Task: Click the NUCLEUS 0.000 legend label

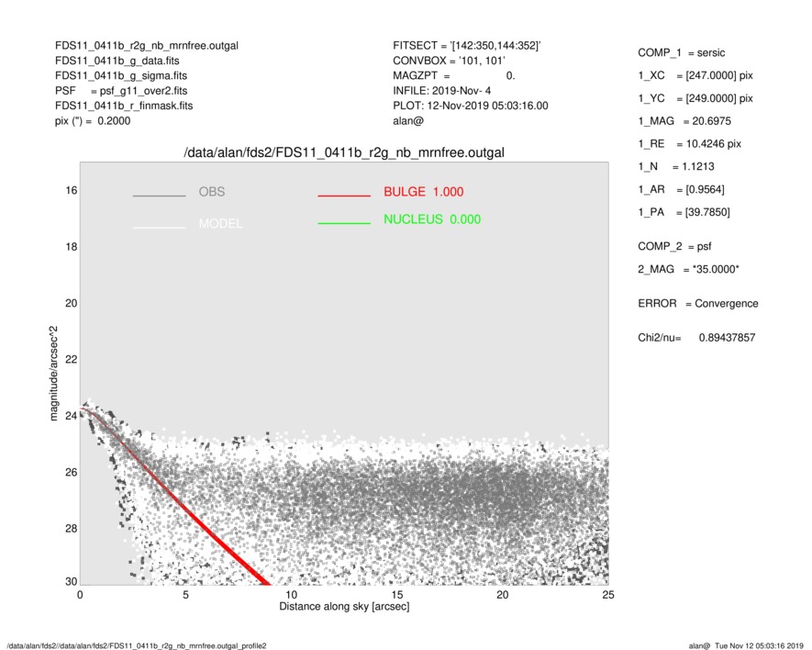Action: tap(432, 219)
